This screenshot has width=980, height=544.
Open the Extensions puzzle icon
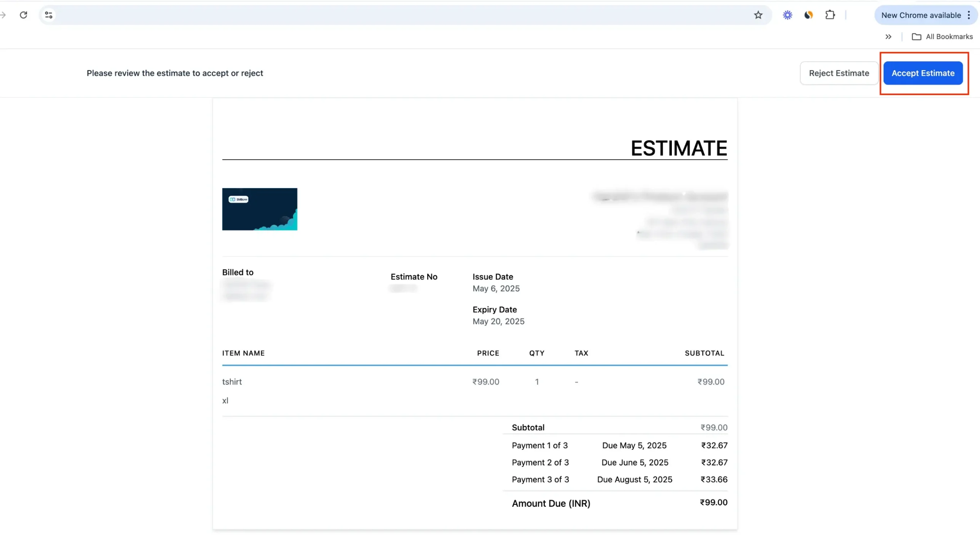[830, 15]
